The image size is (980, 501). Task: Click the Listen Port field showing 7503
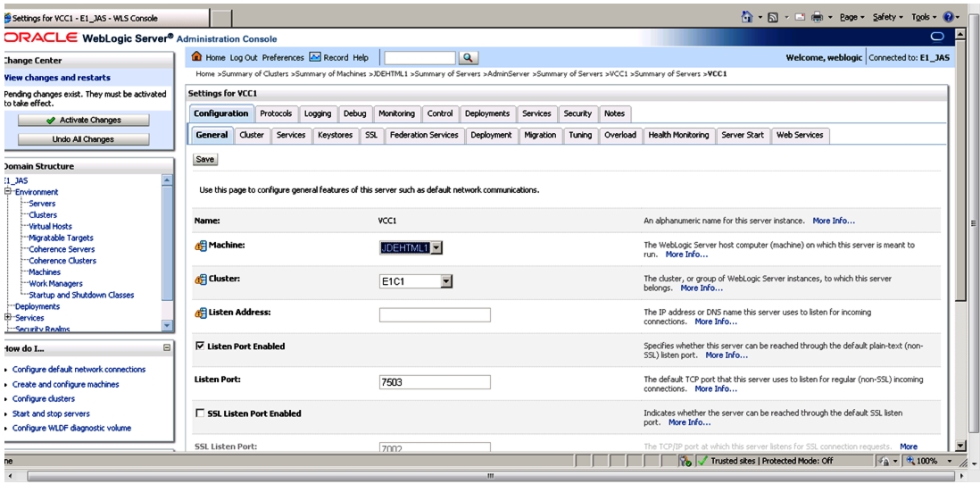click(435, 382)
